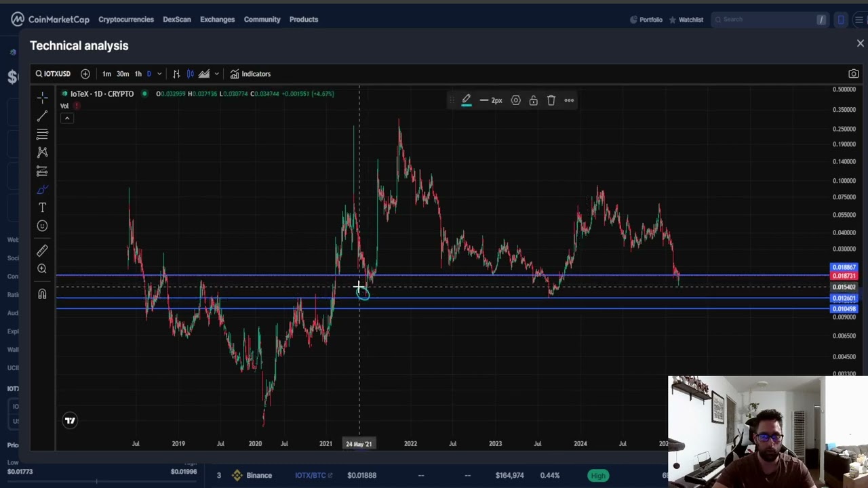
Task: Toggle magnet mode in drawing sidebar
Action: (42, 294)
